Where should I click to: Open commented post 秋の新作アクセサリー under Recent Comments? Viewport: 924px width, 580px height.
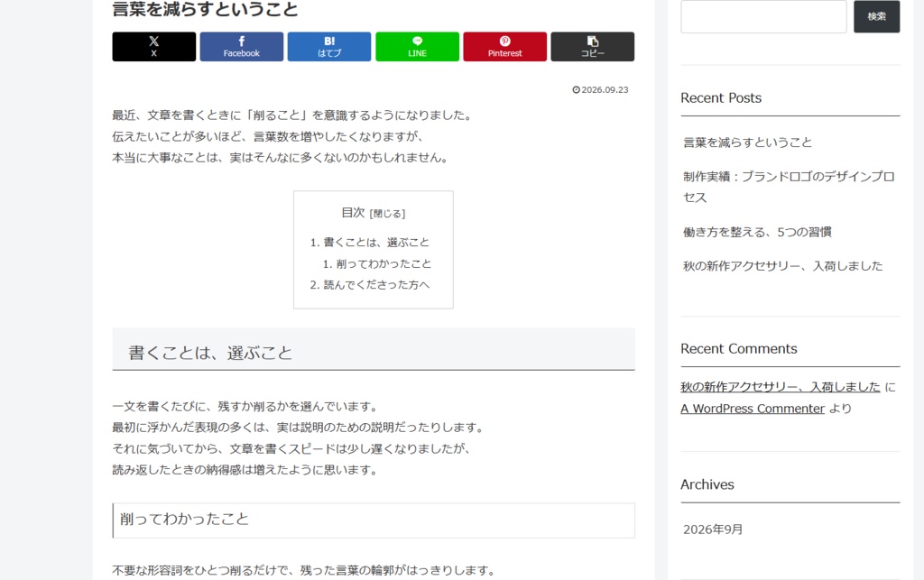point(781,387)
